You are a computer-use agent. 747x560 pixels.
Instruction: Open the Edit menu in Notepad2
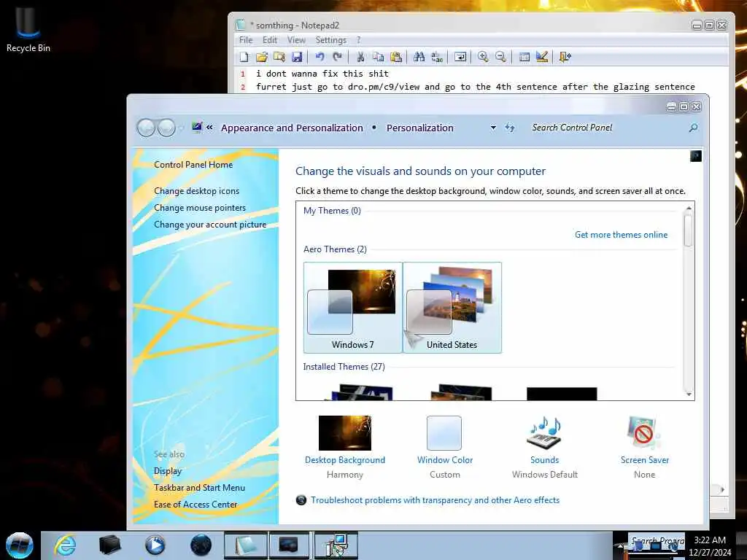(270, 40)
